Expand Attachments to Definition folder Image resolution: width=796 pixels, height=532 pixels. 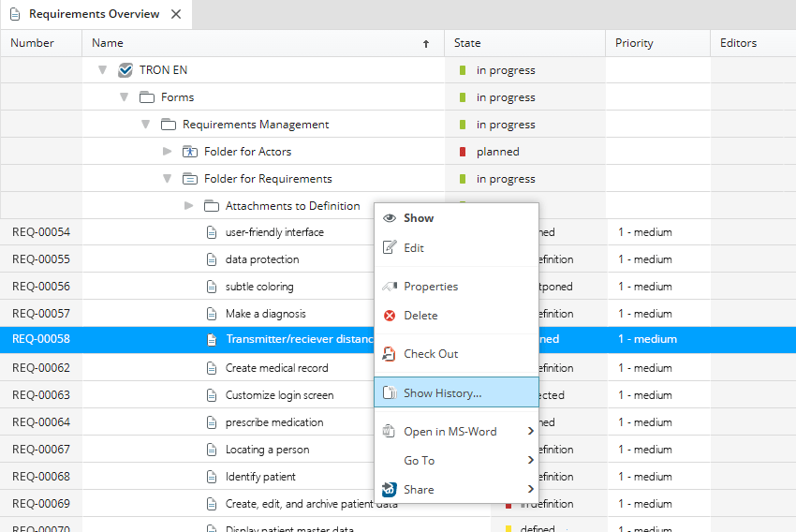tap(189, 206)
